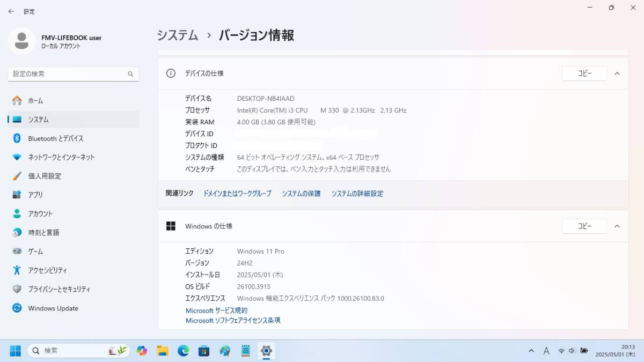Click the restore window button
644x362 pixels.
tap(611, 8)
